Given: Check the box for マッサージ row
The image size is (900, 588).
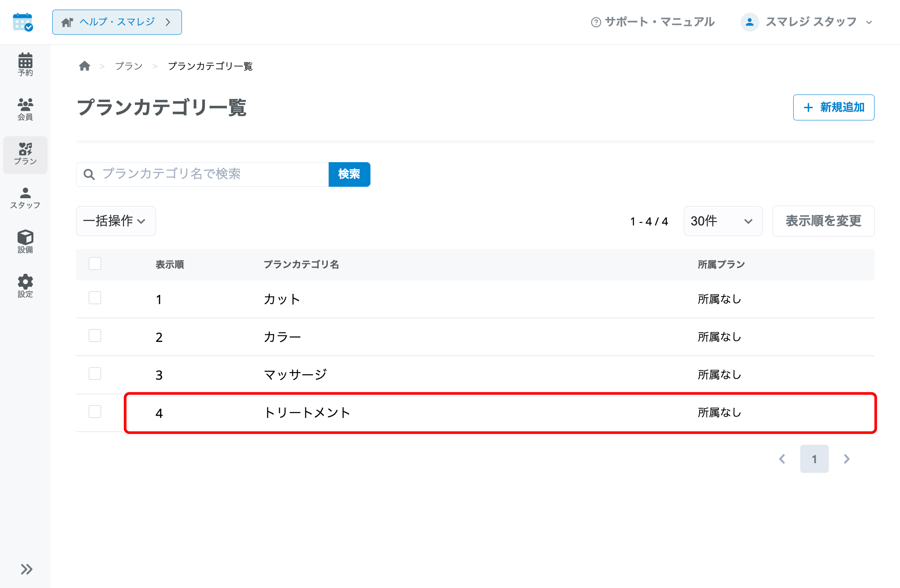Looking at the screenshot, I should click(x=95, y=374).
